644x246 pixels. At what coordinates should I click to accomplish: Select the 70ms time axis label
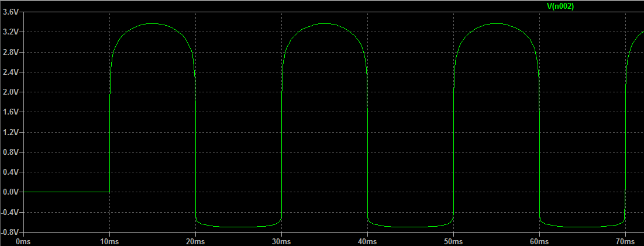(x=625, y=241)
